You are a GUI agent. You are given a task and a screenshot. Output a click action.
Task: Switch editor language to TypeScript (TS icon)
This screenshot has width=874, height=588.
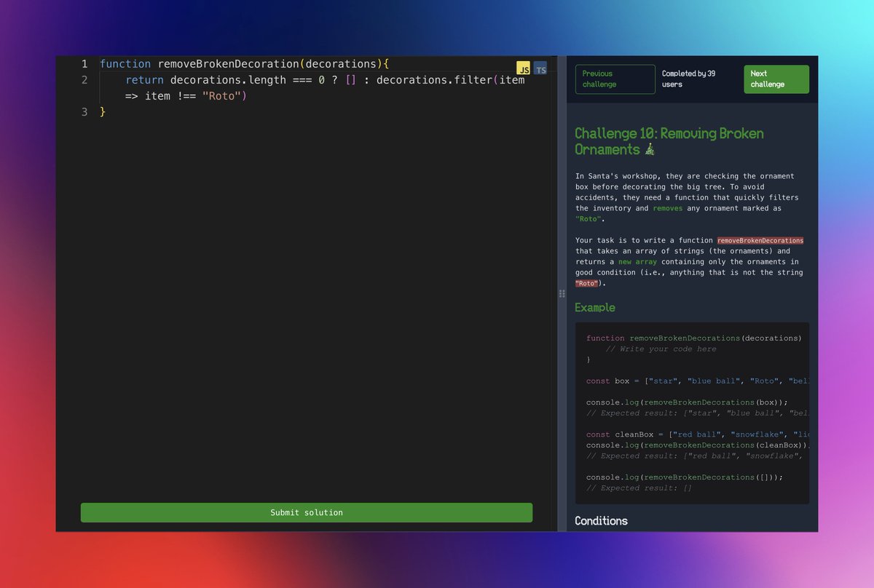[x=540, y=68]
